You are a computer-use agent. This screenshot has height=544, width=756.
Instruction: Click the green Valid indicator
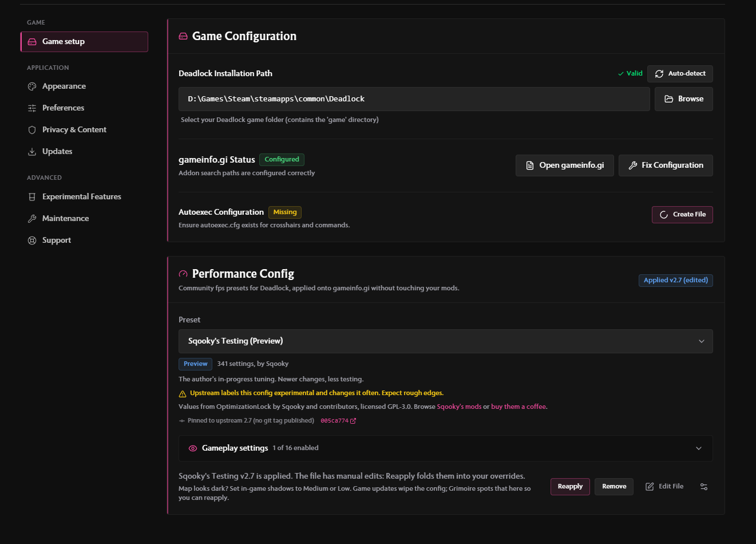click(630, 74)
